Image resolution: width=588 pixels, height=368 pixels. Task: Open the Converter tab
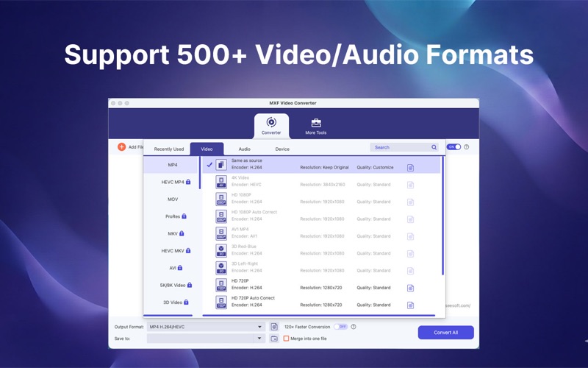tap(271, 126)
